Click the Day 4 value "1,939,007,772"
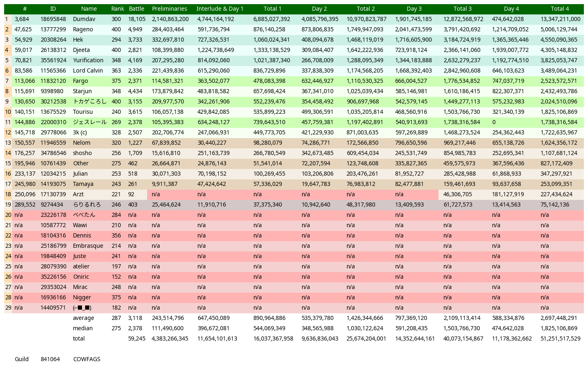 [510, 50]
